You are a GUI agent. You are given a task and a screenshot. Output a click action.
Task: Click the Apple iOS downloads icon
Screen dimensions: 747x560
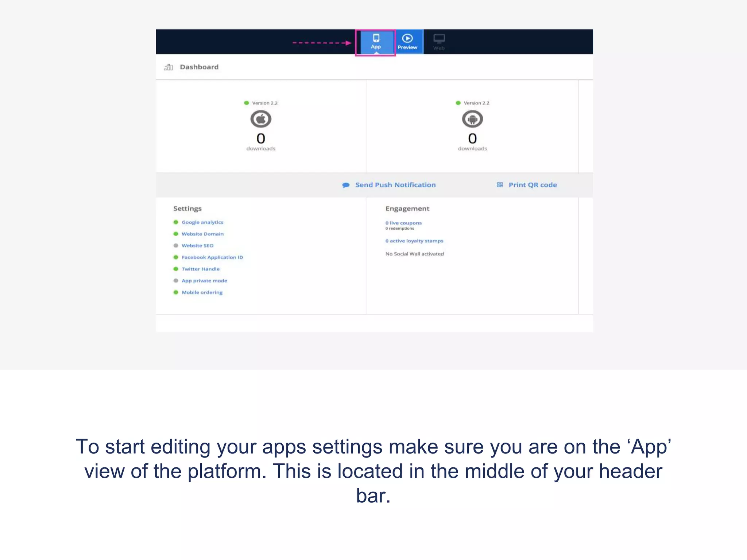(261, 119)
